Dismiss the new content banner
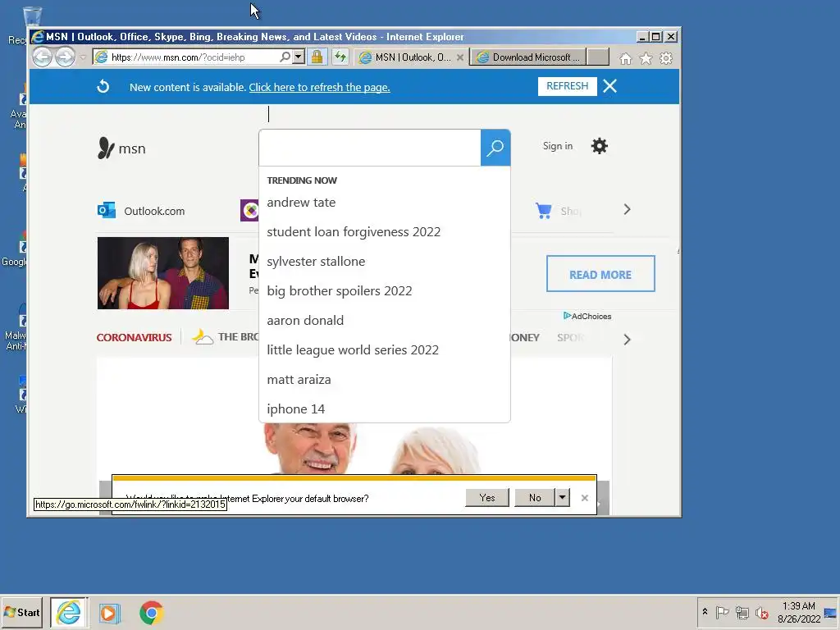 (609, 86)
